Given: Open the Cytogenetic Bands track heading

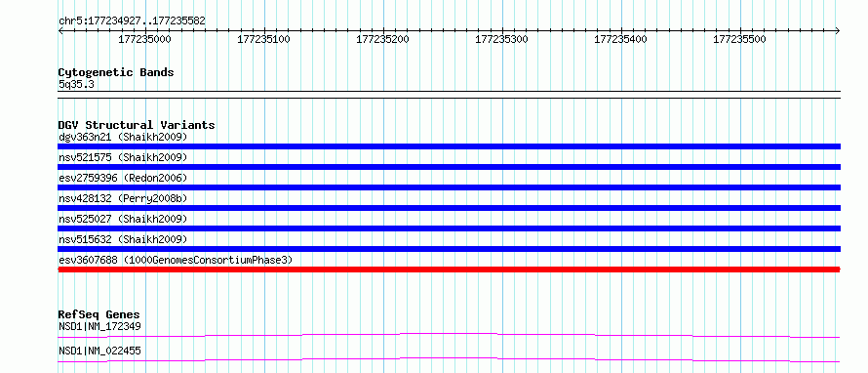Looking at the screenshot, I should [x=116, y=72].
